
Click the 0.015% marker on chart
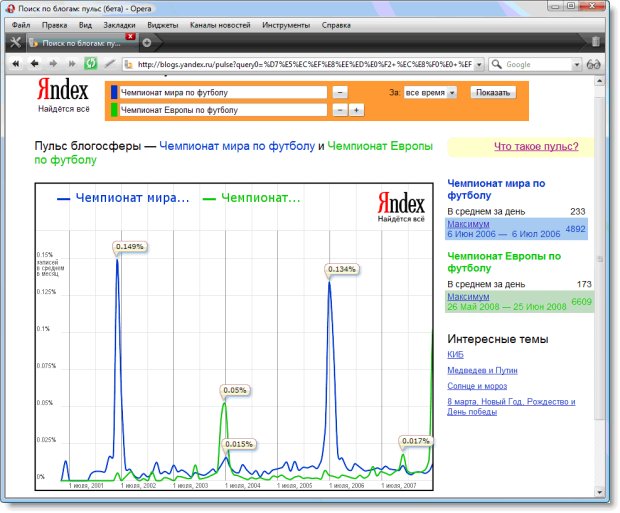(238, 444)
